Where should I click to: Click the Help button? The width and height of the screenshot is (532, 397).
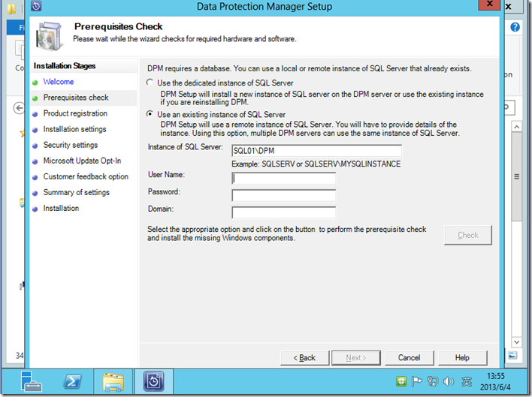462,358
